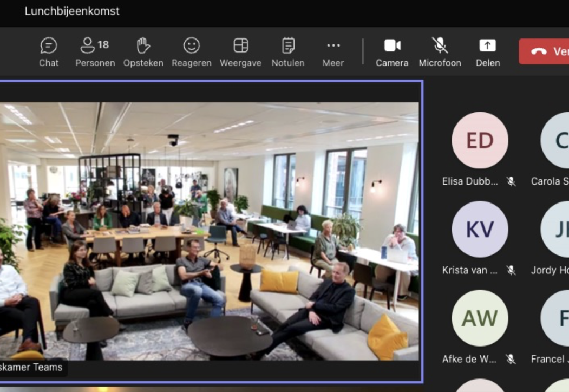This screenshot has width=569, height=392.
Task: Open the Chat panel
Action: (49, 52)
